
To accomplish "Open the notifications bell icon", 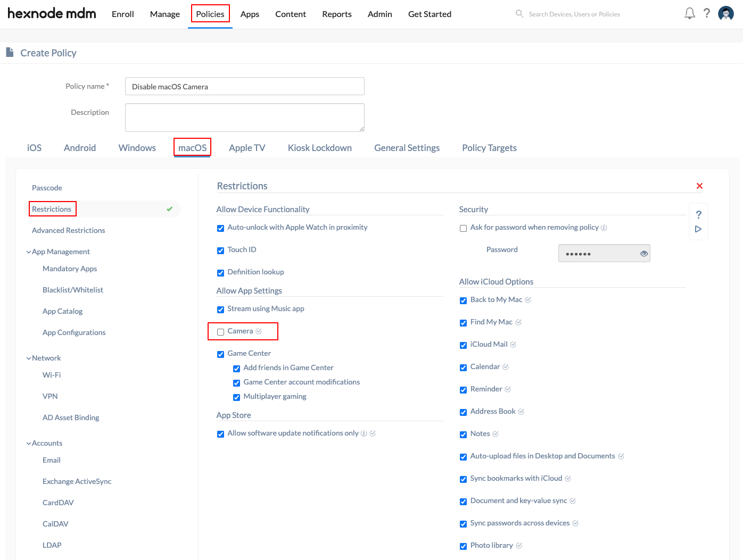I will pos(690,13).
